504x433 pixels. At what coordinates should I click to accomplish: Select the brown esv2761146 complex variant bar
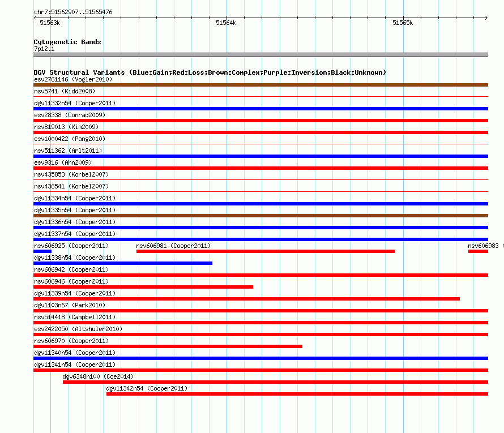[x=260, y=85]
